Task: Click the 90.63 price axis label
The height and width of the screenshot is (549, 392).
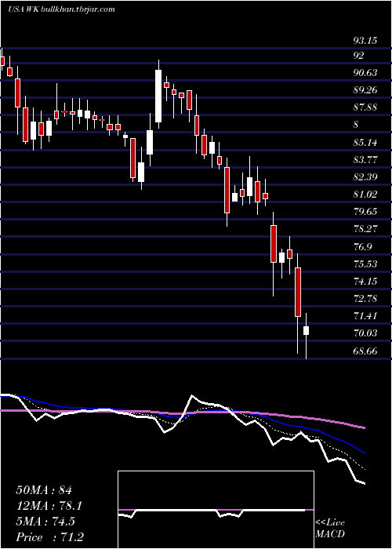Action: click(x=365, y=73)
